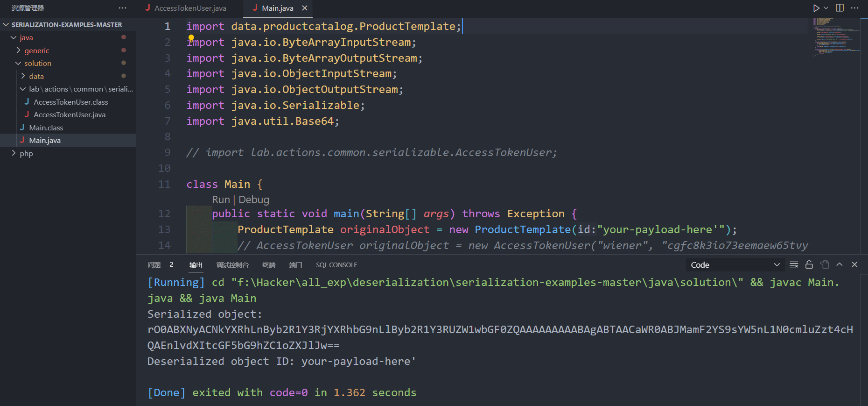Viewport: 868px width, 406px height.
Task: Click the '[Running] cd' command output line
Action: pos(493,290)
